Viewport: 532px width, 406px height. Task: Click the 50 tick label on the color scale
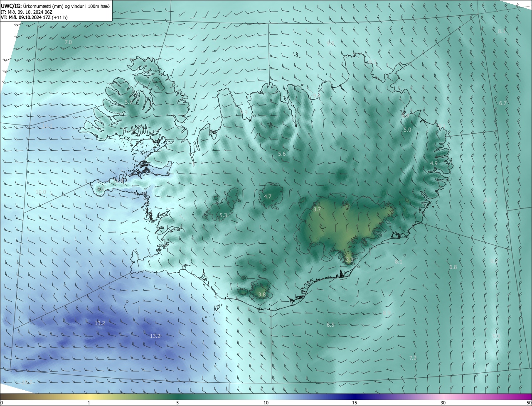pos(529,403)
